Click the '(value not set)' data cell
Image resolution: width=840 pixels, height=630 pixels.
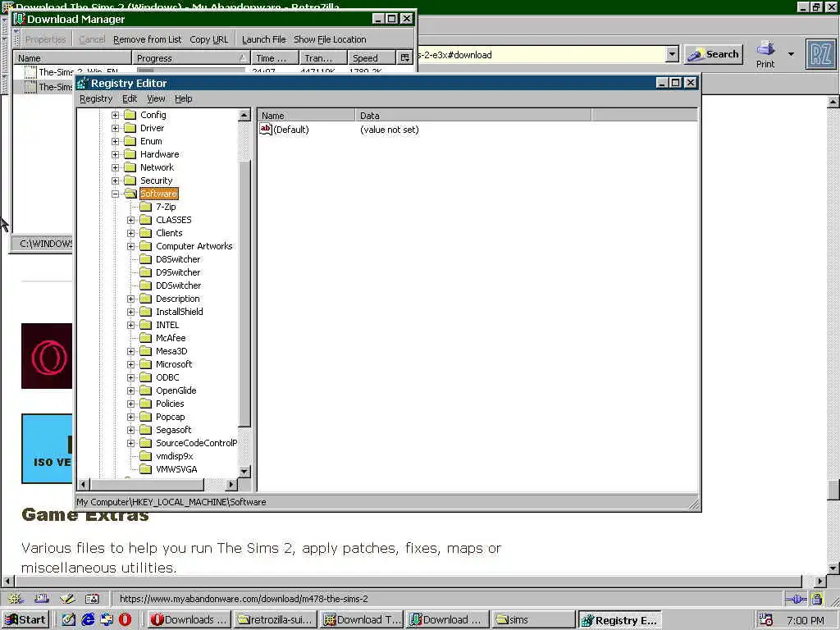[x=390, y=130]
